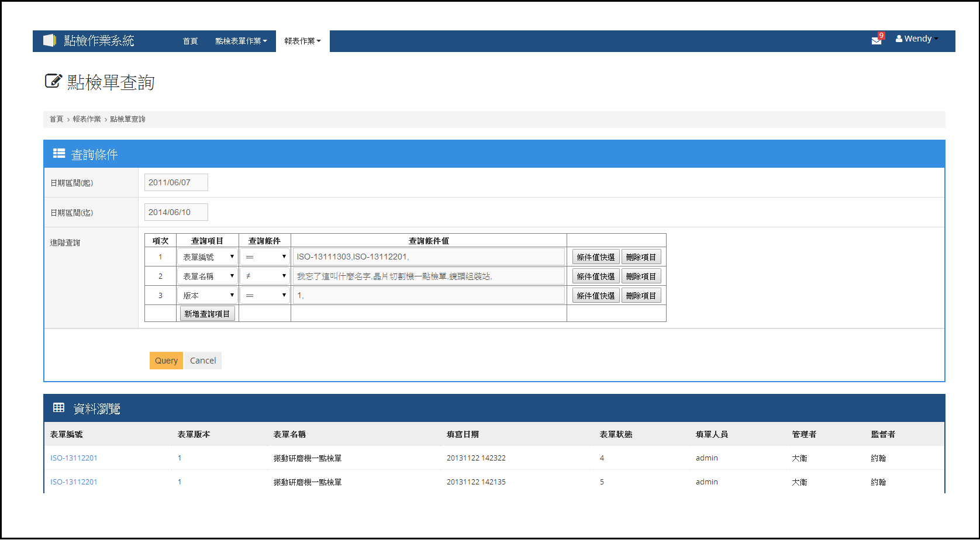Click the 報表作業 breadcrumb link
The image size is (980, 540).
coord(85,119)
